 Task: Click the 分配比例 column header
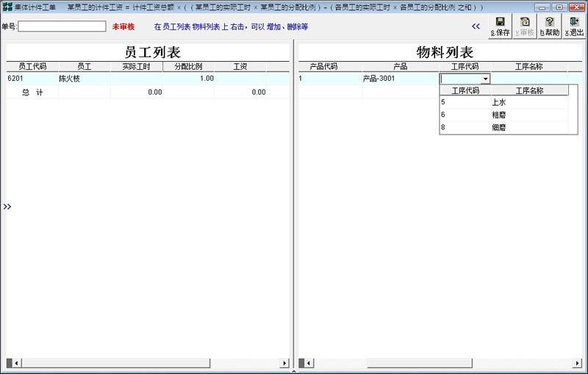pos(188,66)
